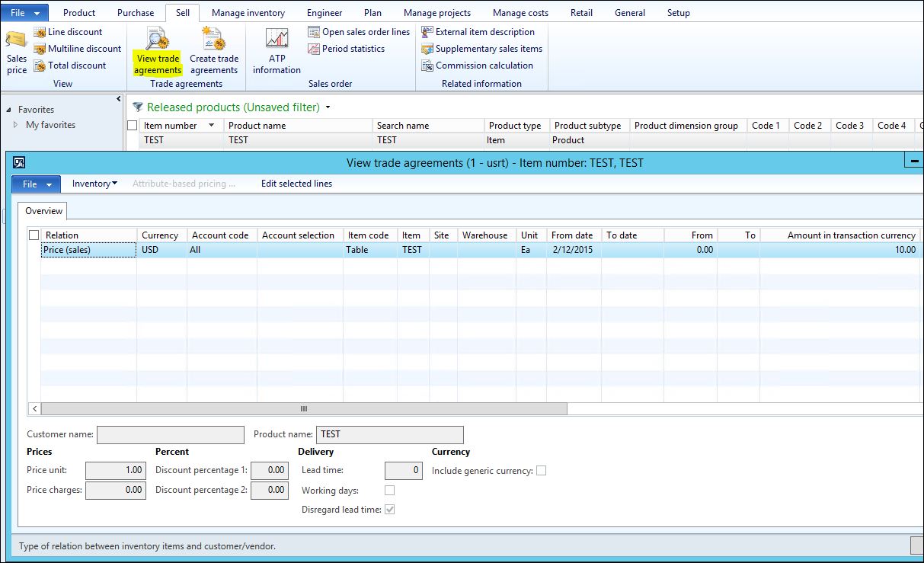The width and height of the screenshot is (924, 563).
Task: Click the Multiline discount icon
Action: coord(40,49)
